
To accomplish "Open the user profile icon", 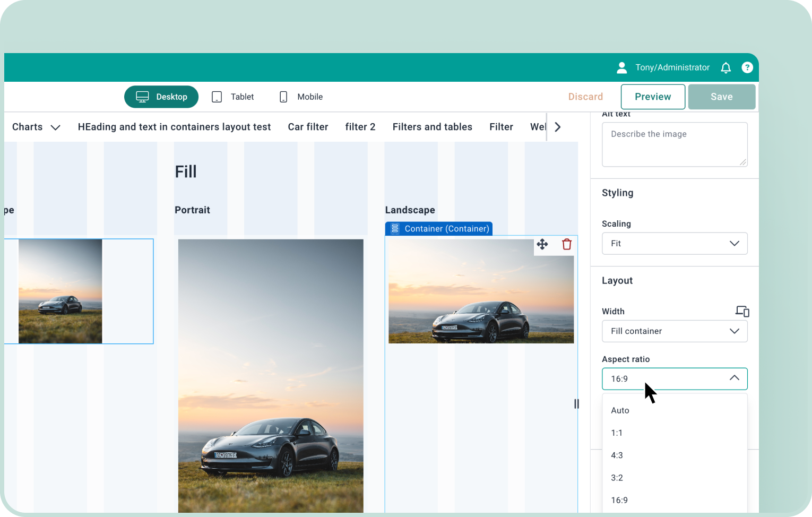I will (622, 67).
